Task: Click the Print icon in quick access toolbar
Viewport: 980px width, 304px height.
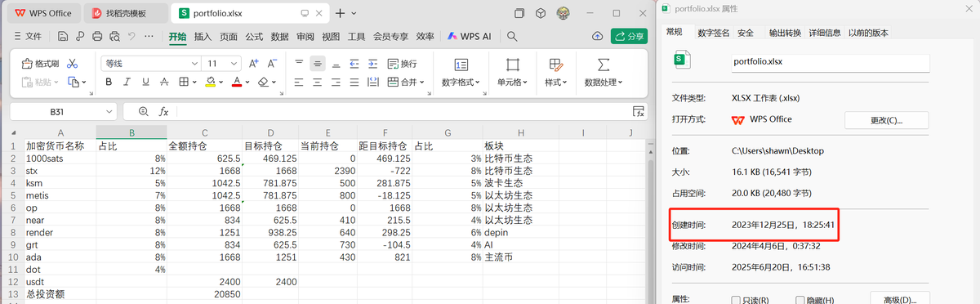Action: pos(97,36)
